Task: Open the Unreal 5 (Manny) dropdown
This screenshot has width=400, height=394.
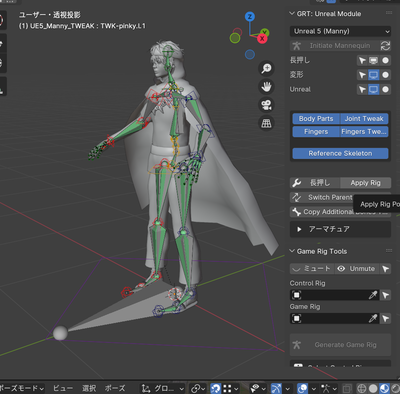Action: point(340,31)
